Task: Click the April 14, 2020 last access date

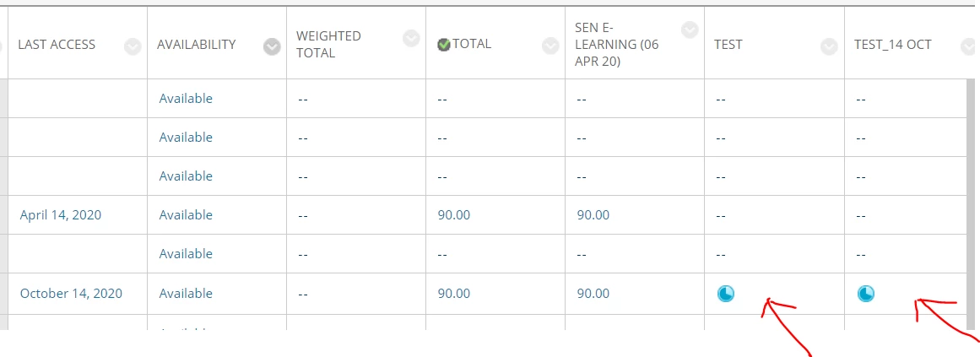Action: click(x=61, y=215)
